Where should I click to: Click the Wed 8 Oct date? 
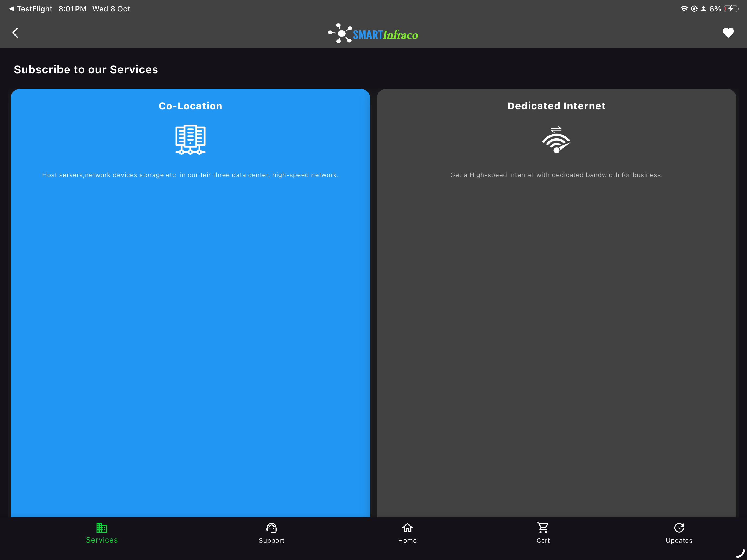point(111,9)
